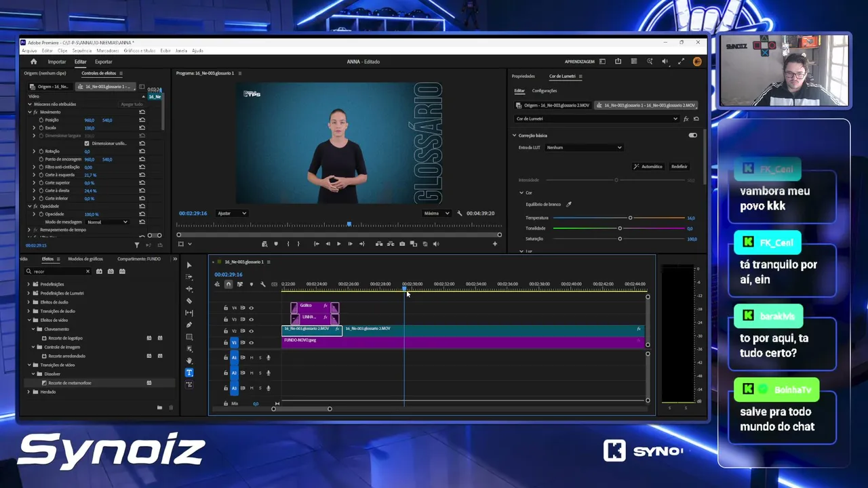This screenshot has width=868, height=488.
Task: Hide track V3 with eye icon
Action: coord(251,319)
